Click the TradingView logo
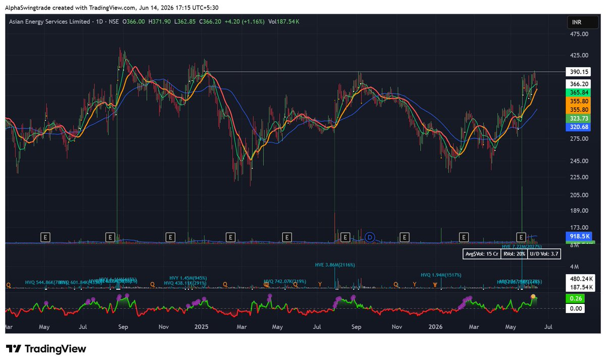The height and width of the screenshot is (364, 606). (x=46, y=349)
